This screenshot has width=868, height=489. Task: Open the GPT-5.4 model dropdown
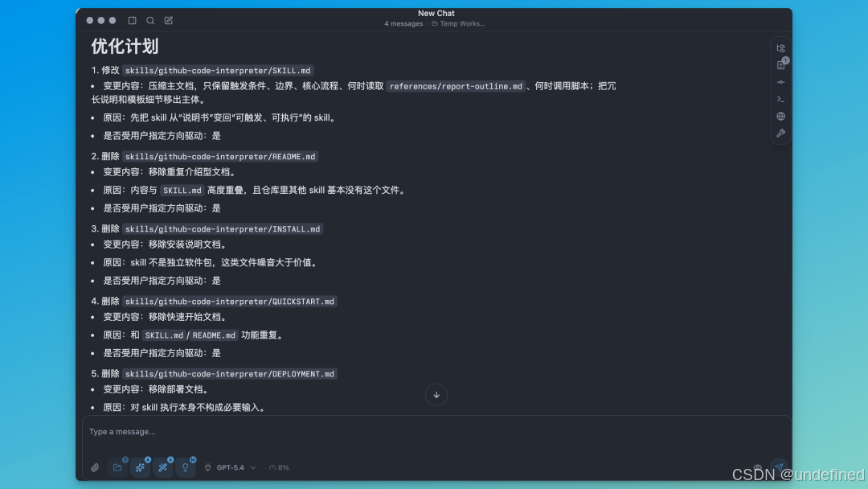tap(235, 467)
